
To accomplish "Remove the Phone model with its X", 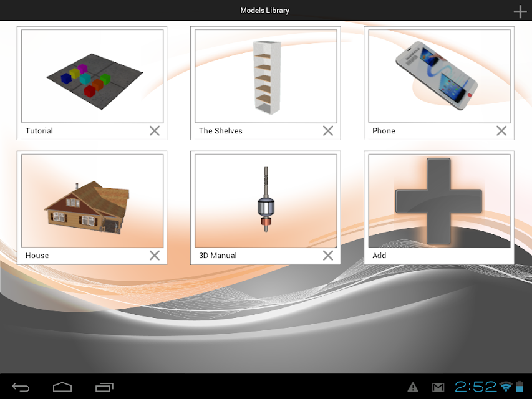I will pos(501,131).
